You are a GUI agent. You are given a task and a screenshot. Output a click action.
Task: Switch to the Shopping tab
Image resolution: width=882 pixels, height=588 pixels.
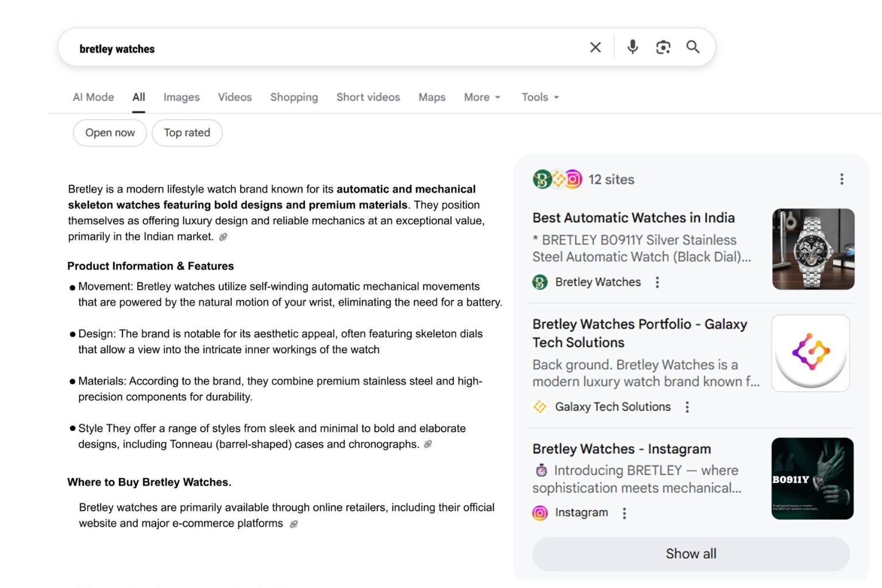(294, 97)
